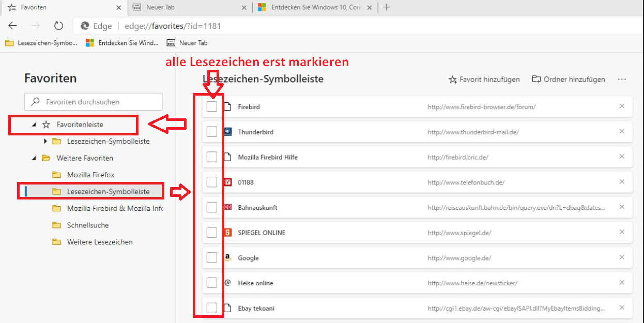Image resolution: width=644 pixels, height=323 pixels.
Task: Reload the page with refresh icon
Action: pos(58,26)
